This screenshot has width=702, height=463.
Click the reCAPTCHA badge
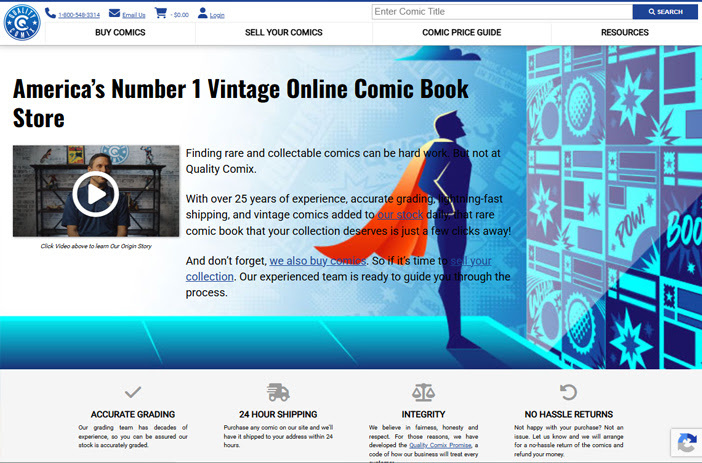(686, 443)
